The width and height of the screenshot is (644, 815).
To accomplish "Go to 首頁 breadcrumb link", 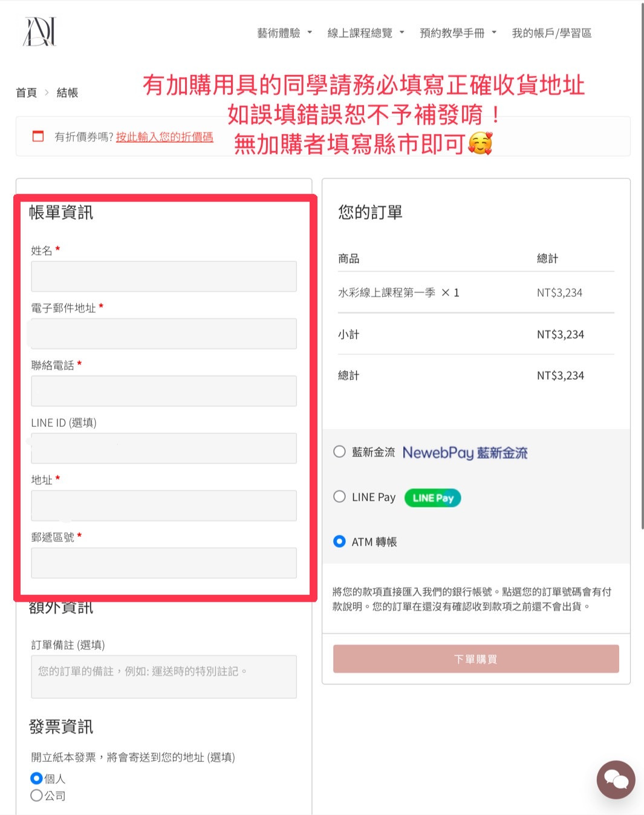I will point(26,93).
